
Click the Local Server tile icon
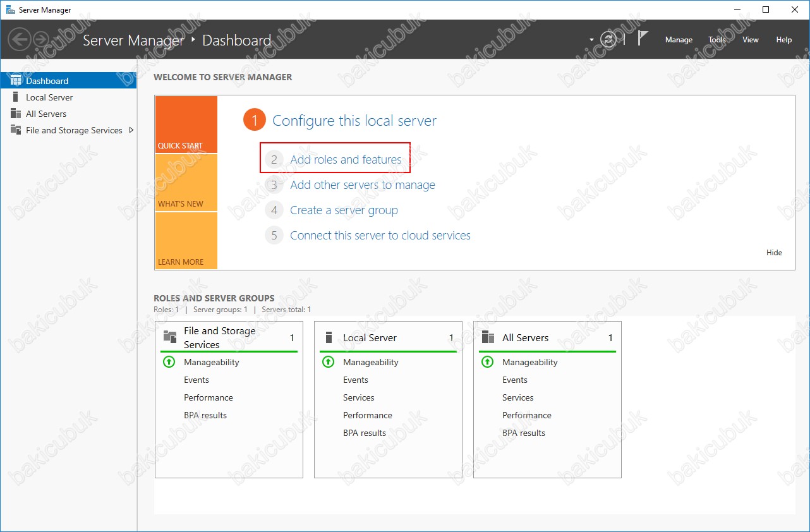329,337
